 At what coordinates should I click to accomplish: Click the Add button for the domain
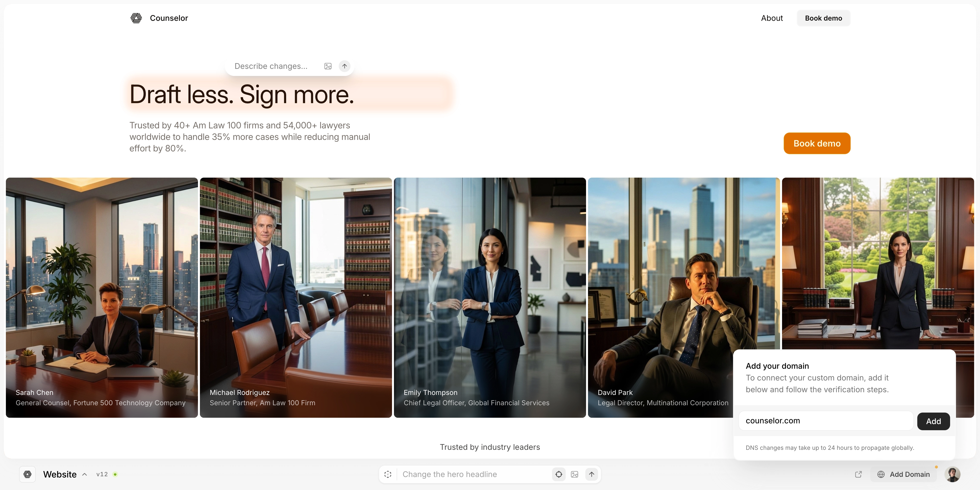point(934,421)
